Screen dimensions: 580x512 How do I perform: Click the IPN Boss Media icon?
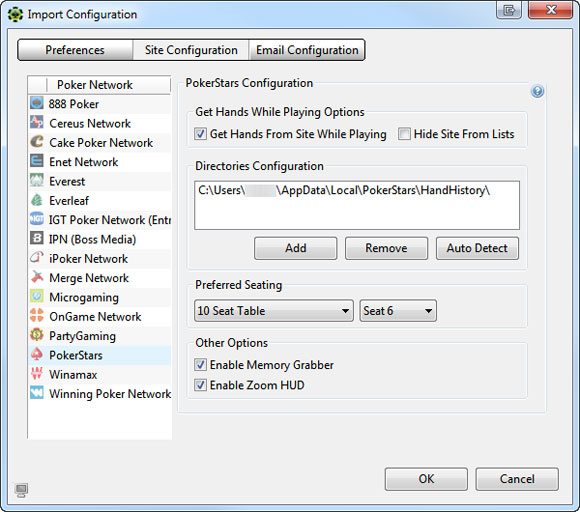(x=37, y=238)
